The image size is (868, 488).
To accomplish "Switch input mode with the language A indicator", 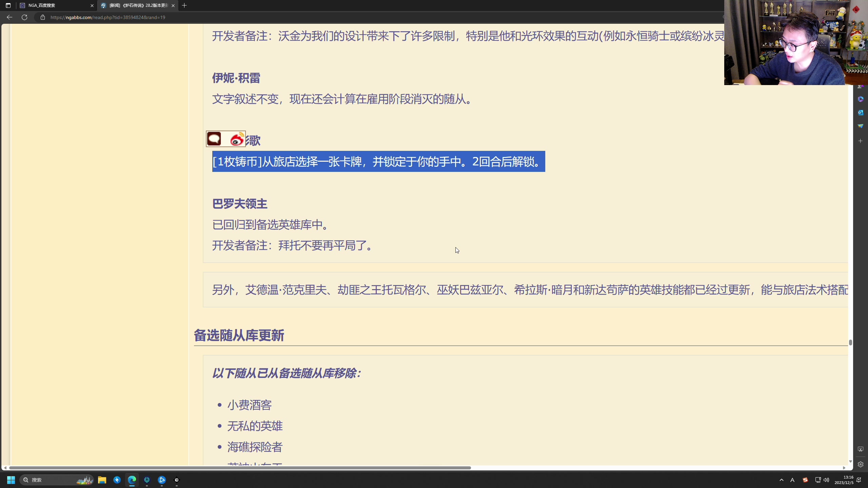I will click(792, 480).
